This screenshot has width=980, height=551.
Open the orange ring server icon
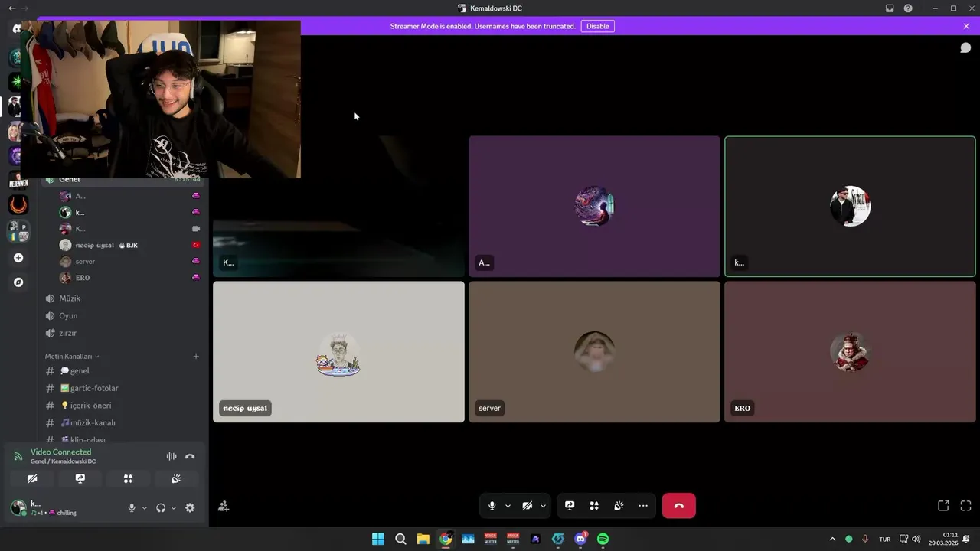18,204
